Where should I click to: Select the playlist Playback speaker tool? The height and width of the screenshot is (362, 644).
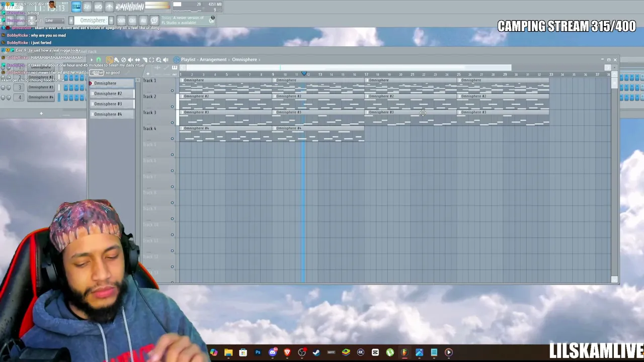point(166,60)
